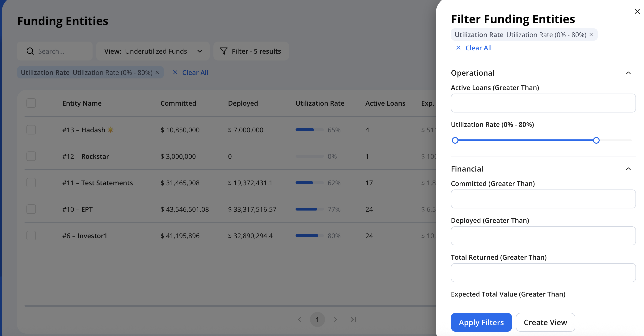Check the #10 – EPT row checkbox

[x=31, y=209]
